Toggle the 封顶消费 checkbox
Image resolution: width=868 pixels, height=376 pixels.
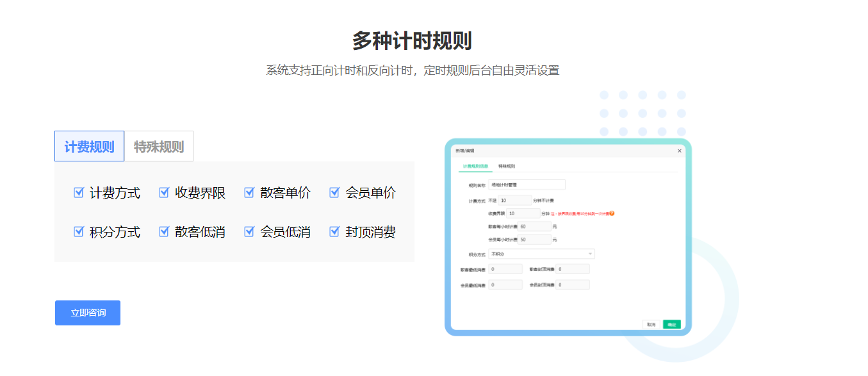334,232
